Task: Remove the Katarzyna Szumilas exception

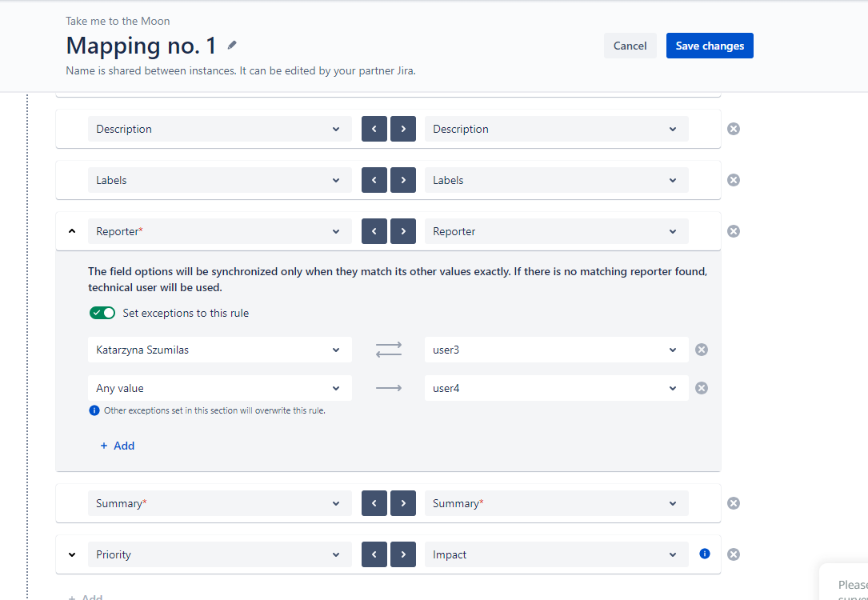Action: pyautogui.click(x=702, y=350)
